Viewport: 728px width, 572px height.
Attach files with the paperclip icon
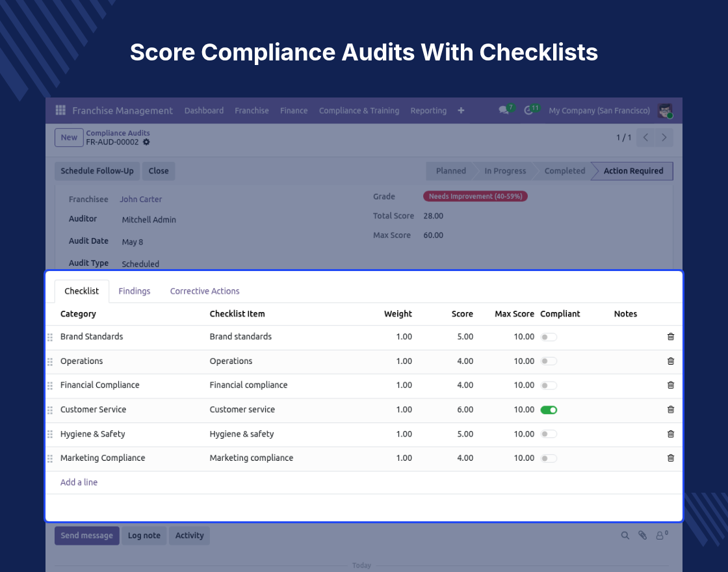click(x=643, y=536)
